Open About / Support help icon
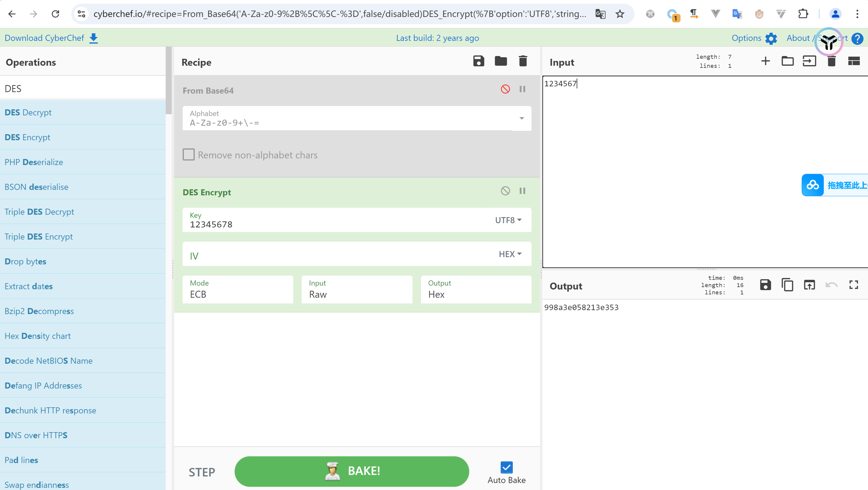The image size is (868, 490). coord(857,38)
